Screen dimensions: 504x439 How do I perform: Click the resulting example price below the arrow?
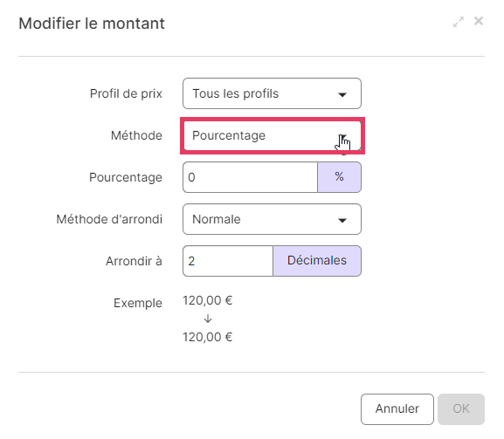coord(208,337)
